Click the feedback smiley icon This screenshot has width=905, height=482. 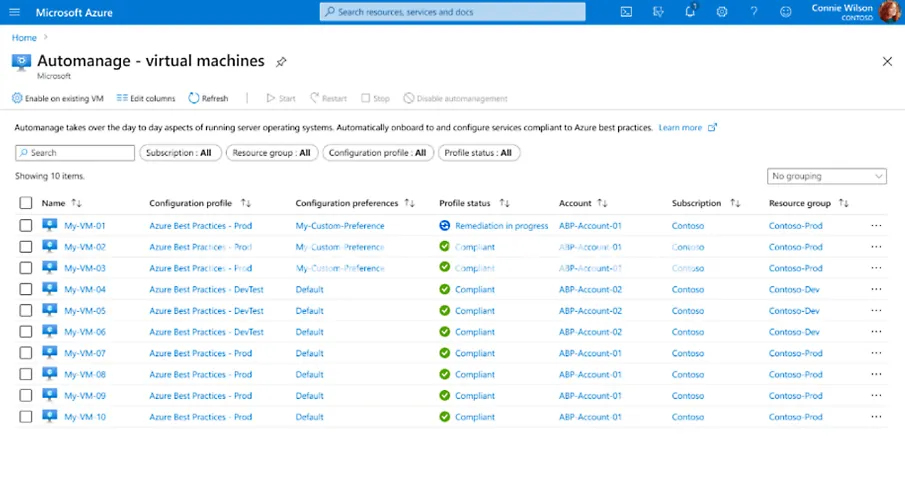coord(785,12)
